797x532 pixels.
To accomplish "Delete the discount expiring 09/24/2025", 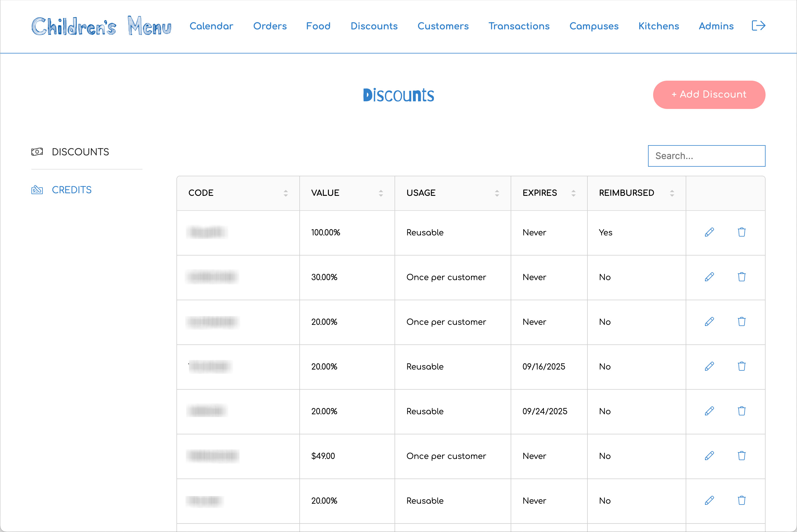I will point(742,411).
